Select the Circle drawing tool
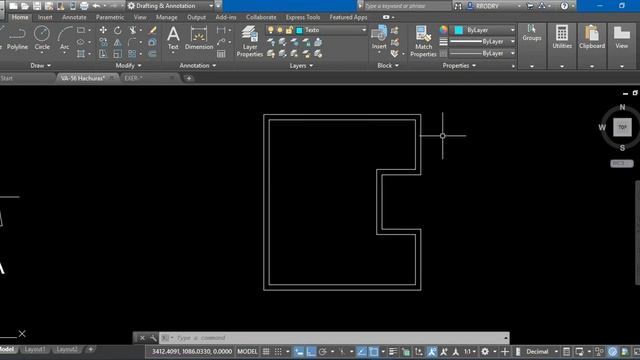Screen dimensions: 640x360 (x=42, y=38)
